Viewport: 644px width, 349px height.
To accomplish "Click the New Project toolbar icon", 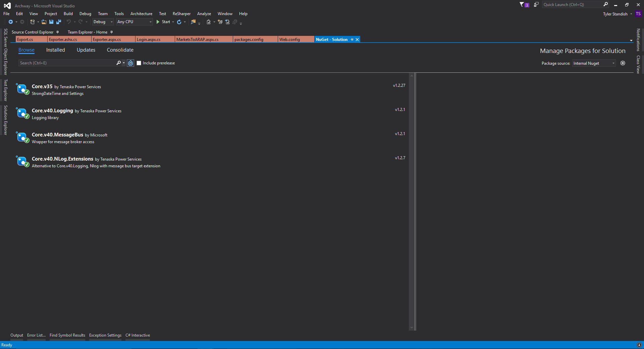I will click(32, 22).
